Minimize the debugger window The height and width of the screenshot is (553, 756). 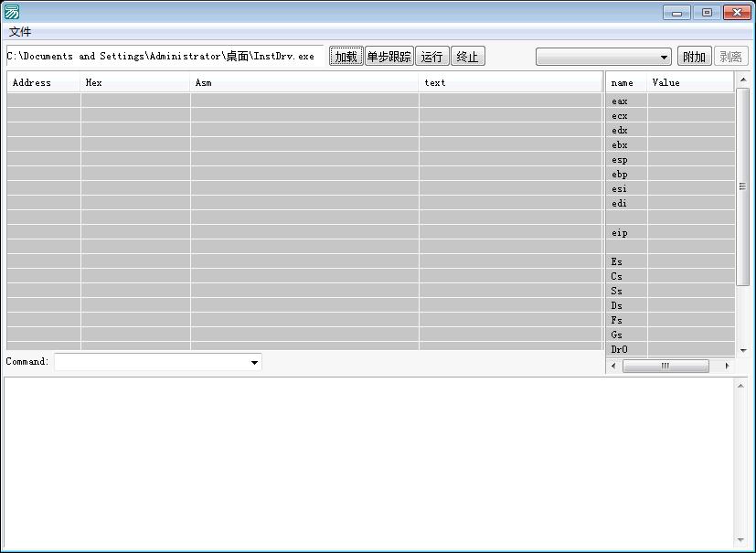(677, 13)
